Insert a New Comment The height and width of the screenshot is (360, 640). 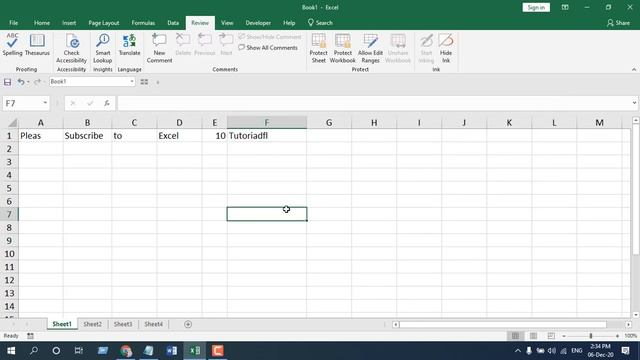[159, 48]
